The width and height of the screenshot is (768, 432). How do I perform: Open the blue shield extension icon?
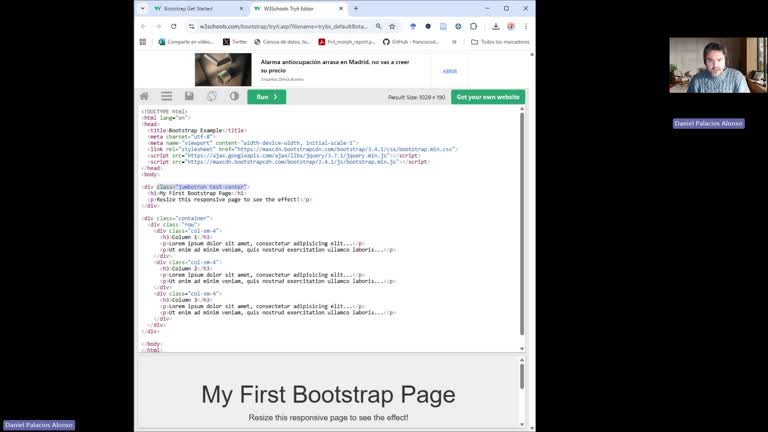[x=413, y=26]
